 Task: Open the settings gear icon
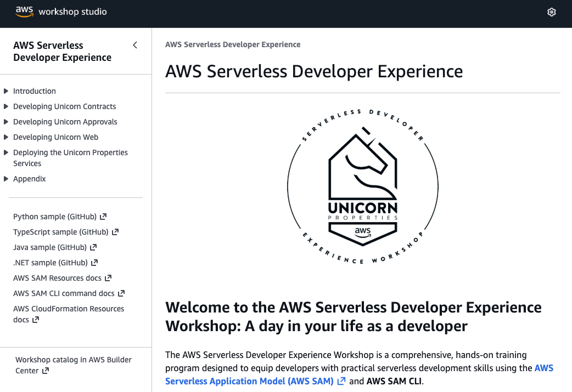tap(552, 12)
